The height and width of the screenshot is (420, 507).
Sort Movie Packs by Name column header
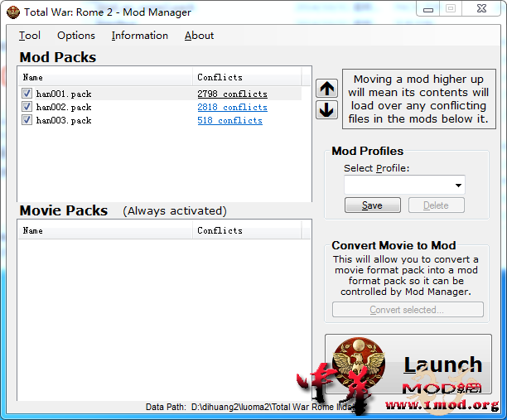(105, 230)
